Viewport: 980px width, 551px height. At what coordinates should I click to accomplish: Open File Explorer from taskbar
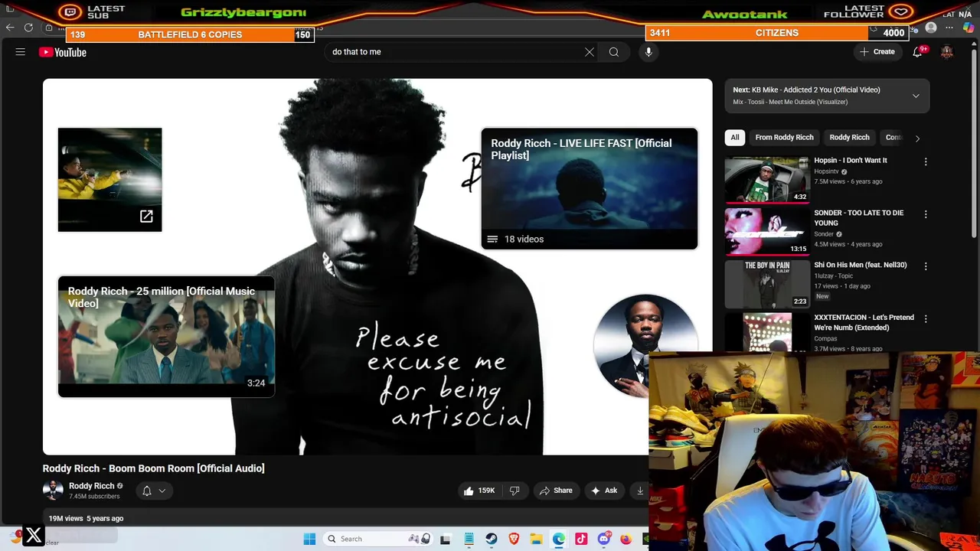point(537,539)
